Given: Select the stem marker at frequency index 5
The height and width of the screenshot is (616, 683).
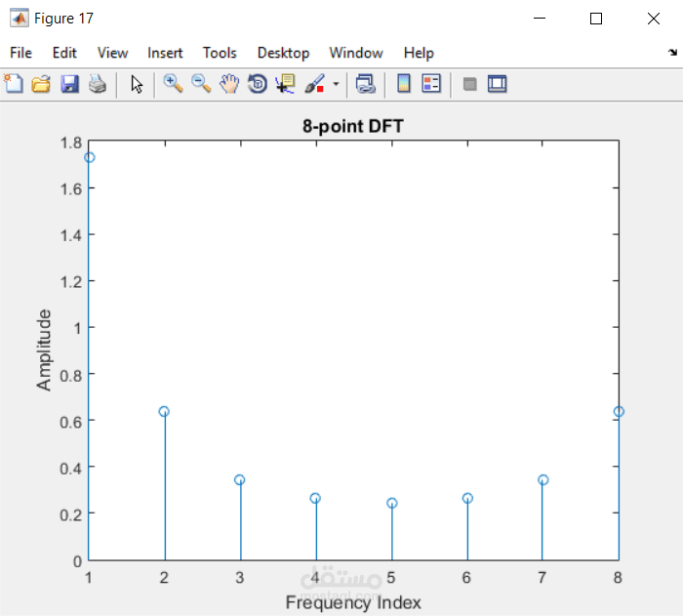Looking at the screenshot, I should point(391,503).
